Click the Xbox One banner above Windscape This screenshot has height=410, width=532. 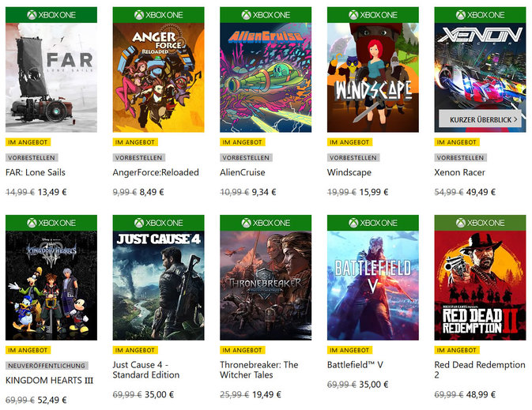[373, 15]
